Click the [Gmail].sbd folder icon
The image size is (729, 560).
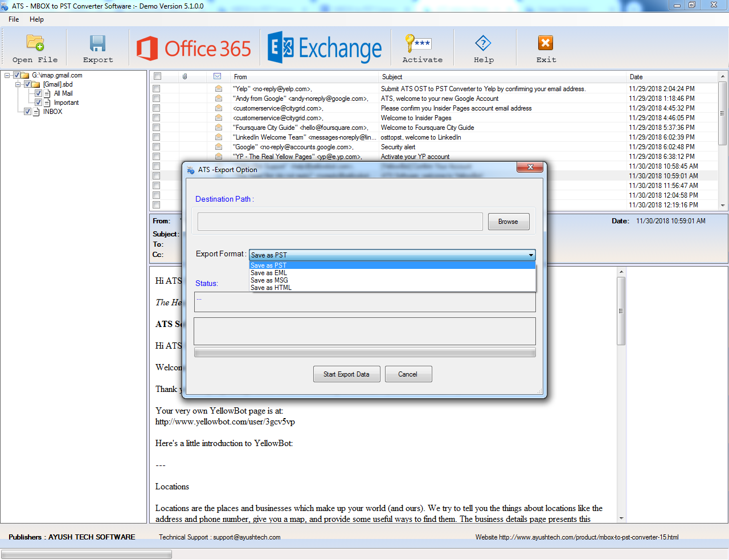(x=36, y=84)
